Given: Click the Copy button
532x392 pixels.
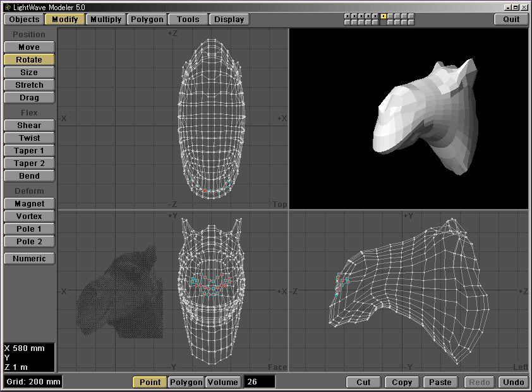Looking at the screenshot, I should tap(402, 382).
